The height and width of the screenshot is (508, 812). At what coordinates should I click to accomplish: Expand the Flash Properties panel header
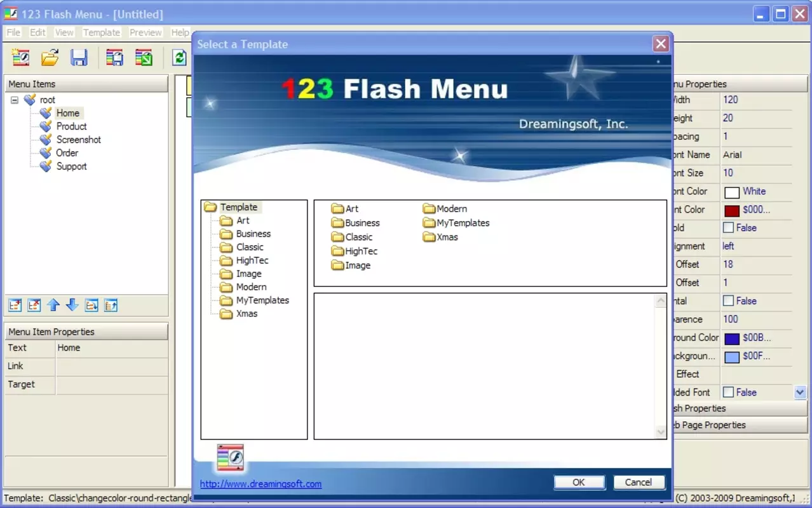pos(740,408)
